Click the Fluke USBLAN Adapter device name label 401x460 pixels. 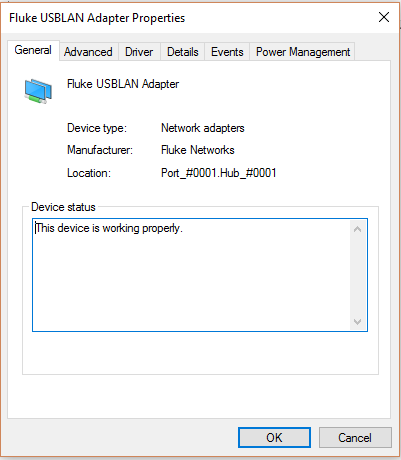click(123, 84)
